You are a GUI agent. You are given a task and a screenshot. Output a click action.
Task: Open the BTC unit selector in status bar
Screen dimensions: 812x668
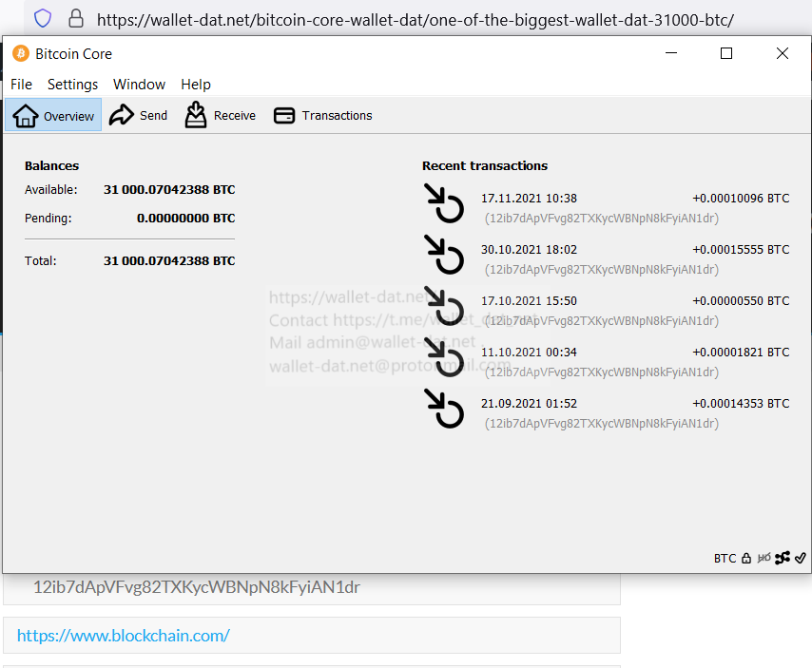(725, 559)
